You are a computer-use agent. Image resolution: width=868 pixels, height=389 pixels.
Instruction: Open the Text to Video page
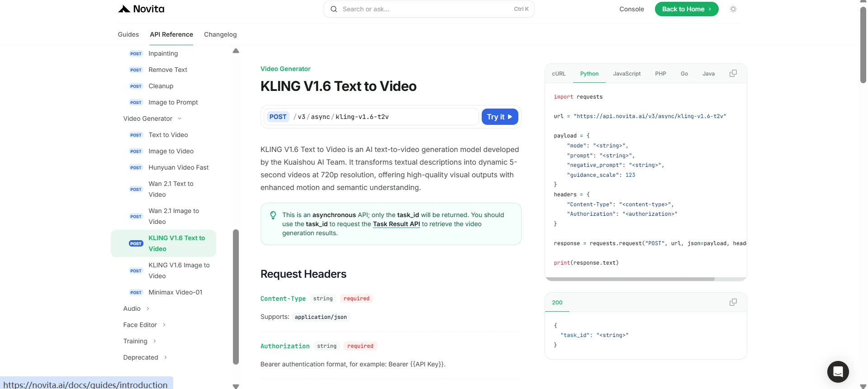point(168,135)
